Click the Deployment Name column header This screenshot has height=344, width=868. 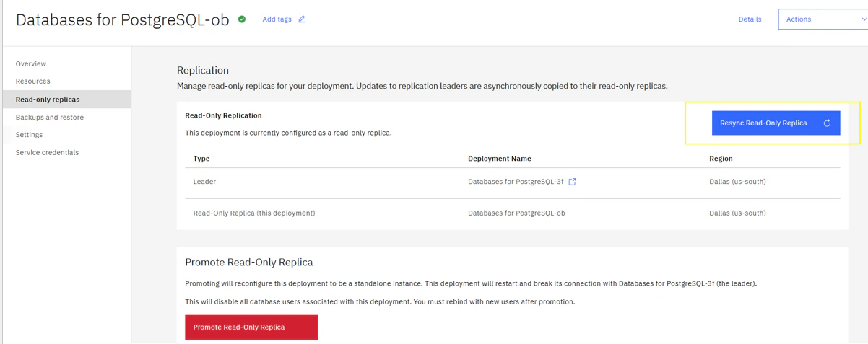[x=500, y=159]
